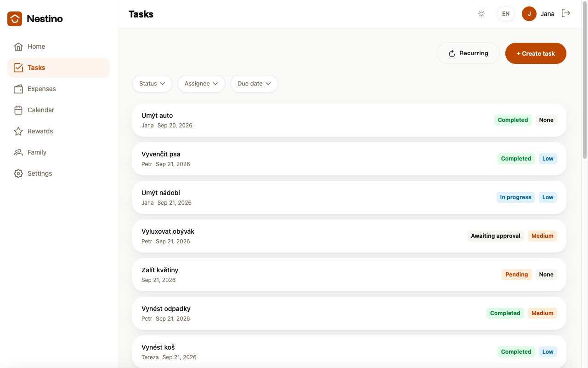
Task: Open the Settings page label
Action: pyautogui.click(x=40, y=173)
